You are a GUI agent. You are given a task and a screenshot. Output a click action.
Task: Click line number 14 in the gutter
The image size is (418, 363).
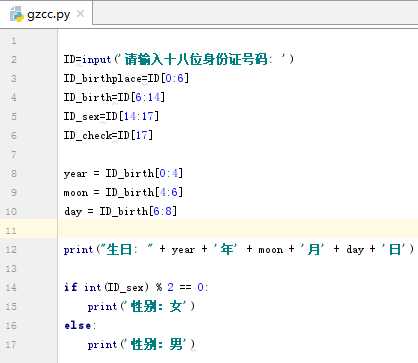click(x=11, y=288)
